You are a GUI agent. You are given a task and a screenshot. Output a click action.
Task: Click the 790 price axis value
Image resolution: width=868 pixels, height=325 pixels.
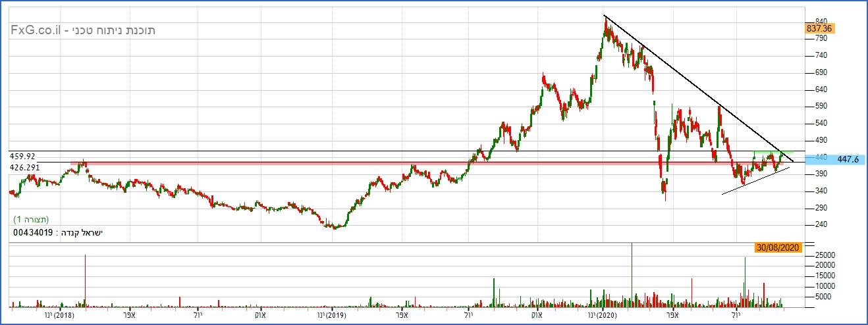tap(821, 38)
